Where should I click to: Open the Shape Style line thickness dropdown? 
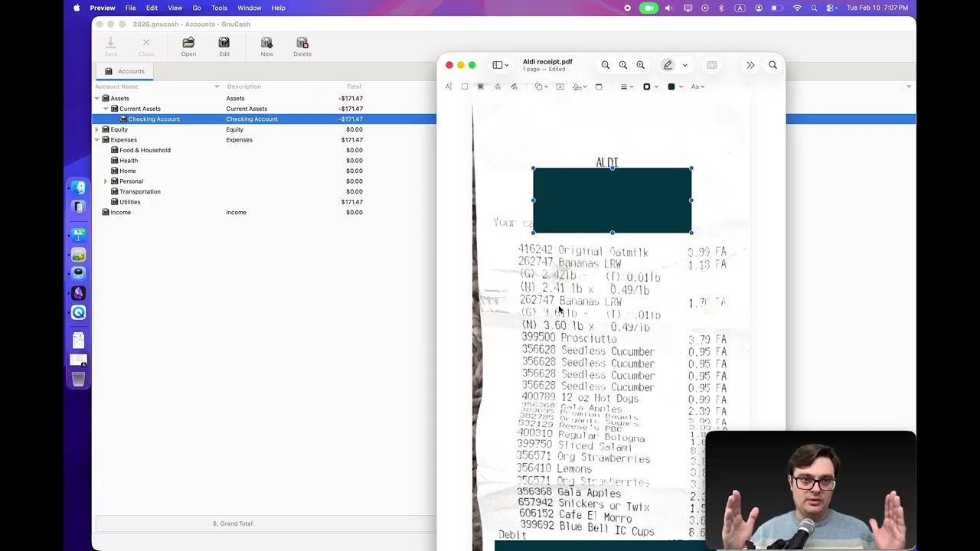[x=627, y=86]
